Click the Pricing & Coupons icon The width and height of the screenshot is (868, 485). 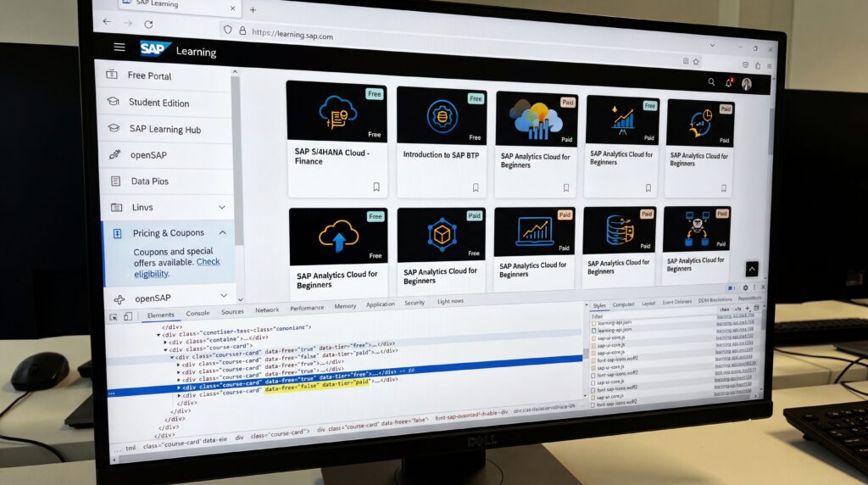point(117,234)
